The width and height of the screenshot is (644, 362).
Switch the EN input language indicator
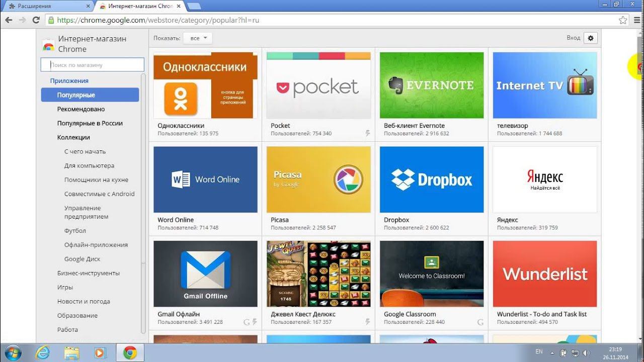[539, 352]
